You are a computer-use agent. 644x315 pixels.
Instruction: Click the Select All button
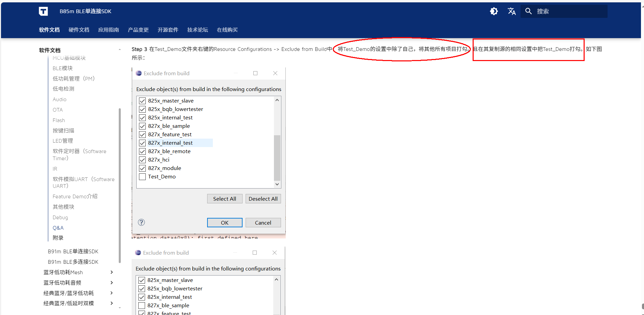tap(225, 199)
